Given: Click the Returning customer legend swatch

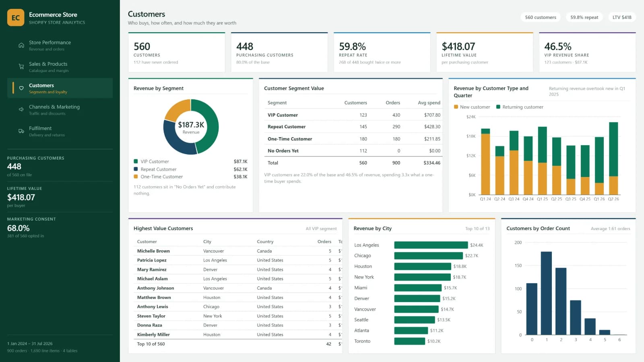Looking at the screenshot, I should [498, 107].
